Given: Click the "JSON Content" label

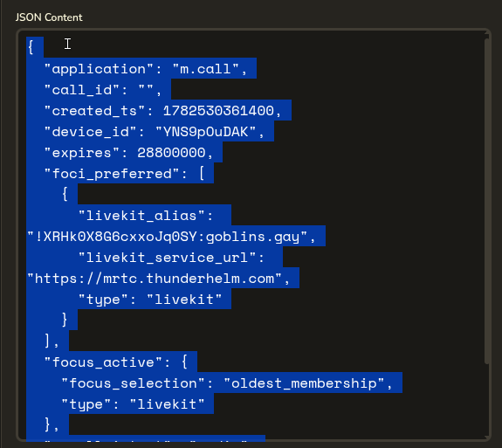Looking at the screenshot, I should tap(49, 17).
